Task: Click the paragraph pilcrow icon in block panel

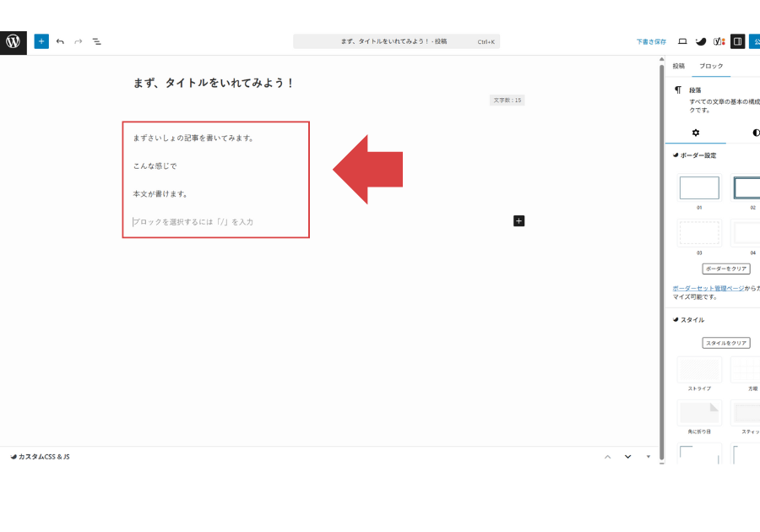Action: pyautogui.click(x=678, y=90)
